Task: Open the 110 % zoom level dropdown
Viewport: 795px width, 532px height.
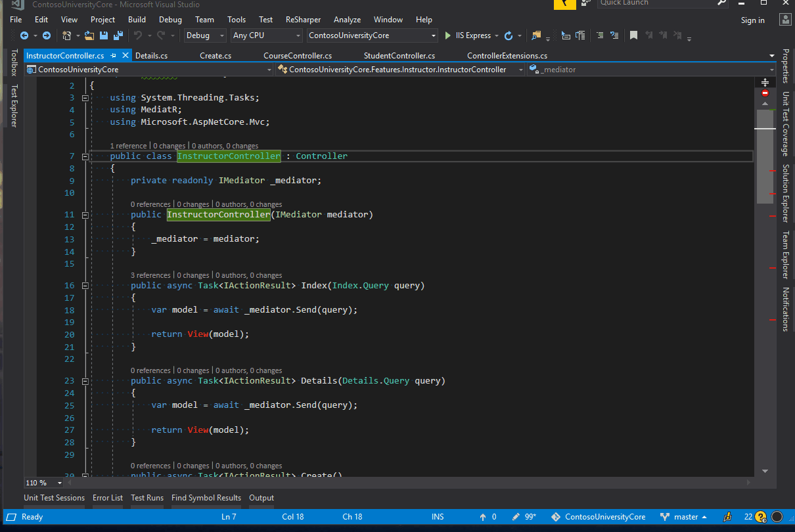Action: pyautogui.click(x=44, y=483)
